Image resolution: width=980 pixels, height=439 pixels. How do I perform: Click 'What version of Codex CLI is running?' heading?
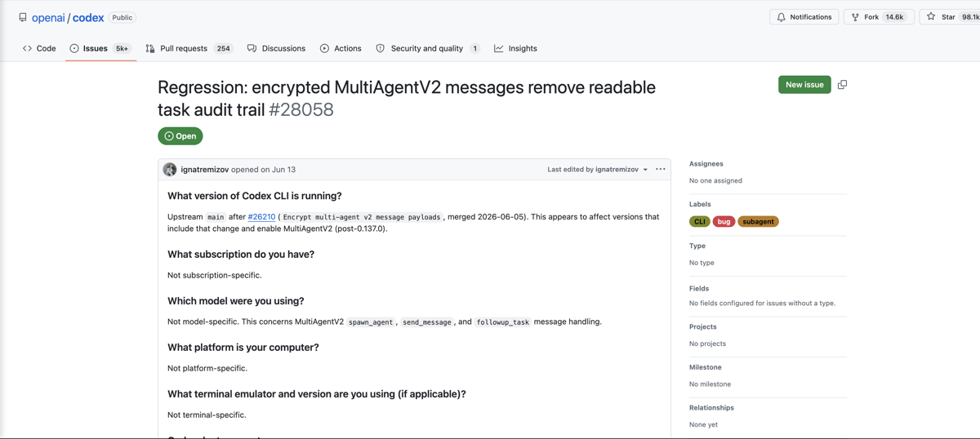[x=255, y=196]
